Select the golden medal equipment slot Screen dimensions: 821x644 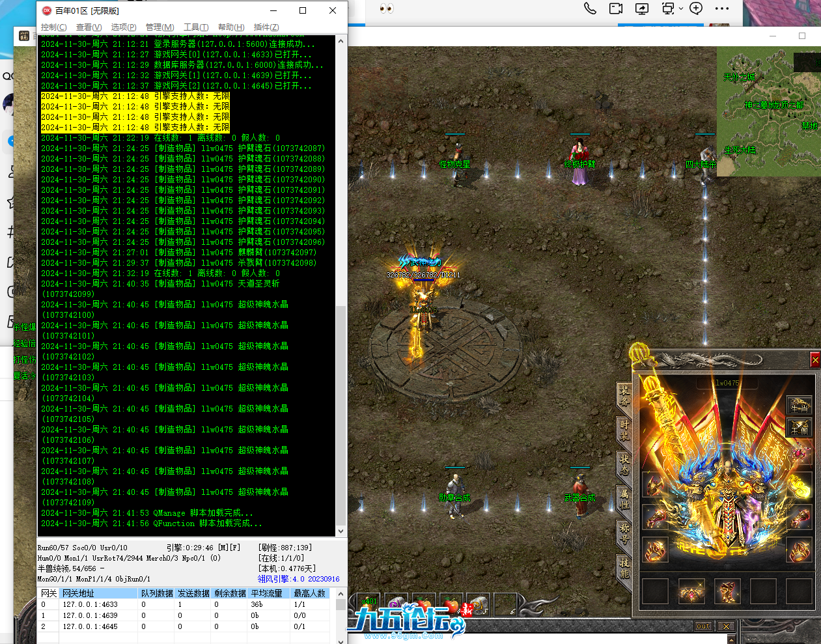pyautogui.click(x=800, y=485)
